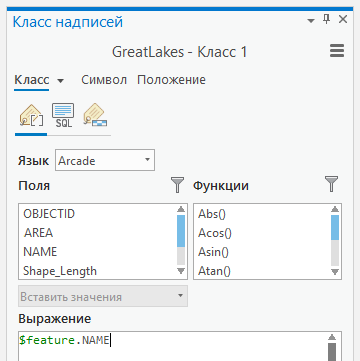Select the label expression icon tab
Screen dimensions: 360x361
tap(31, 116)
